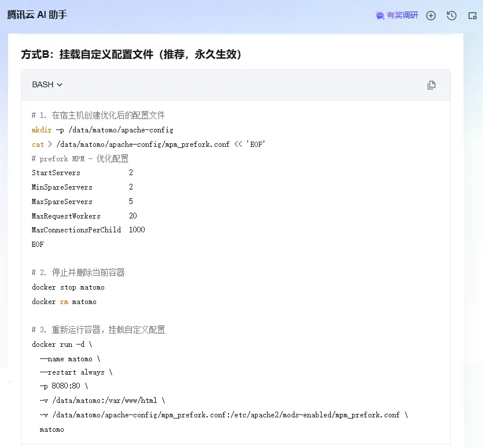
Task: Open the 有奖调研 survey link
Action: [397, 16]
